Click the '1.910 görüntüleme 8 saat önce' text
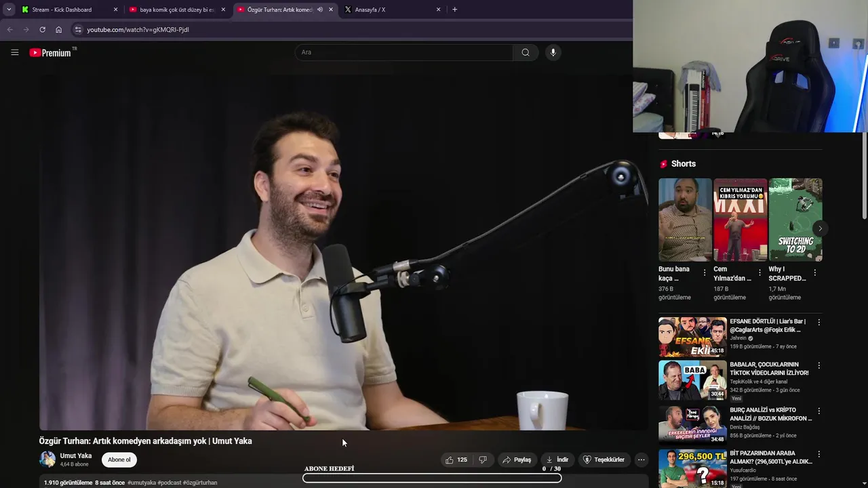The height and width of the screenshot is (488, 868). coord(84,483)
